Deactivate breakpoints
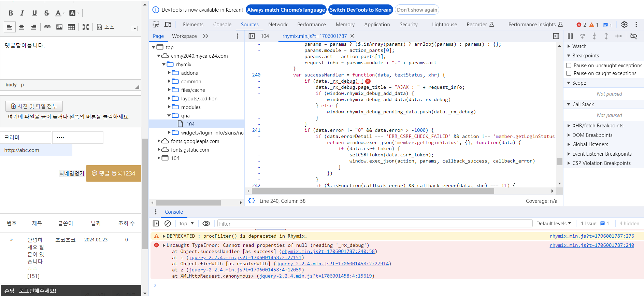644x296 pixels. coord(634,36)
